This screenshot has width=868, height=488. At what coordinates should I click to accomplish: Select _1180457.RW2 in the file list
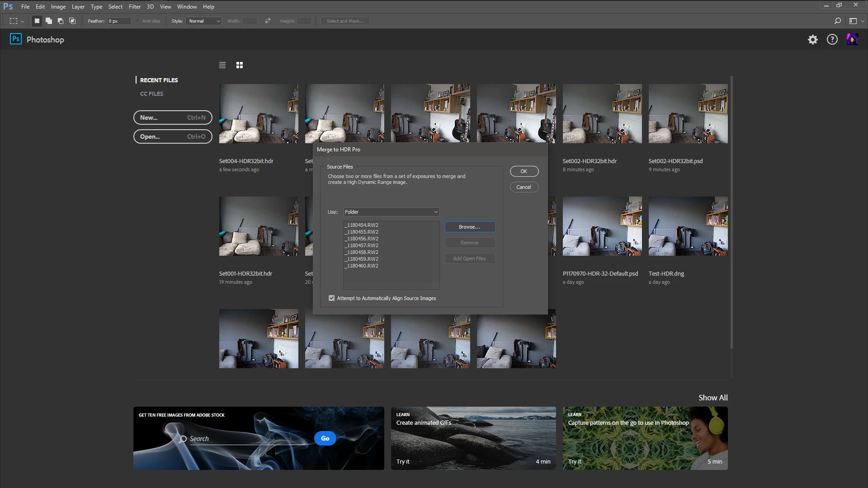(x=361, y=245)
